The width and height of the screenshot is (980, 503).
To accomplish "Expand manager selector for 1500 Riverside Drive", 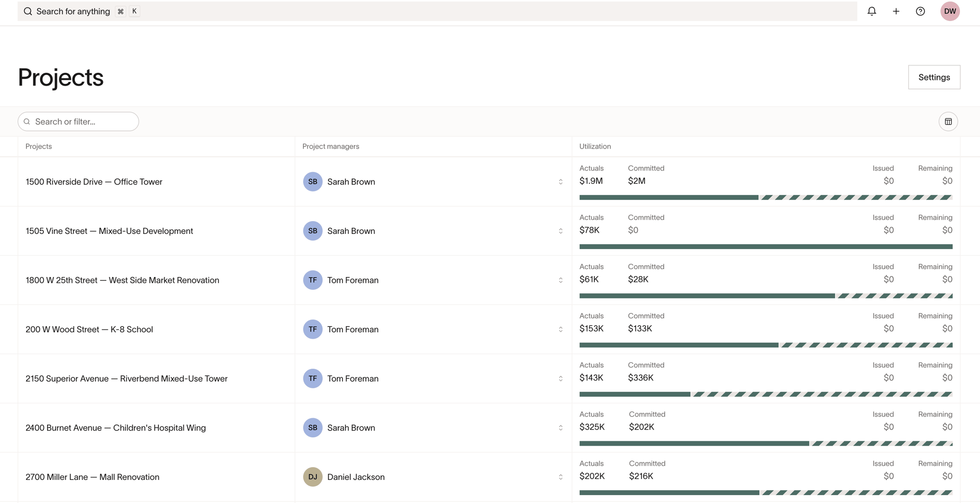I will pyautogui.click(x=561, y=182).
